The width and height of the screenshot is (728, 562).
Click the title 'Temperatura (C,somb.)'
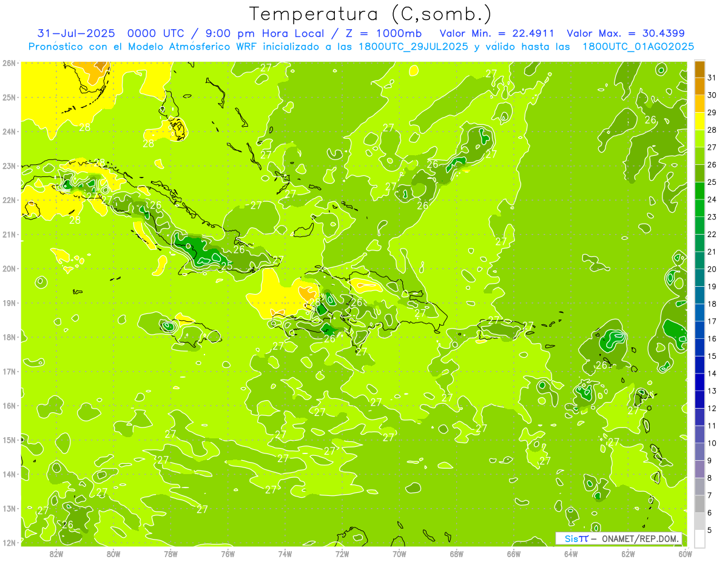coord(371,14)
